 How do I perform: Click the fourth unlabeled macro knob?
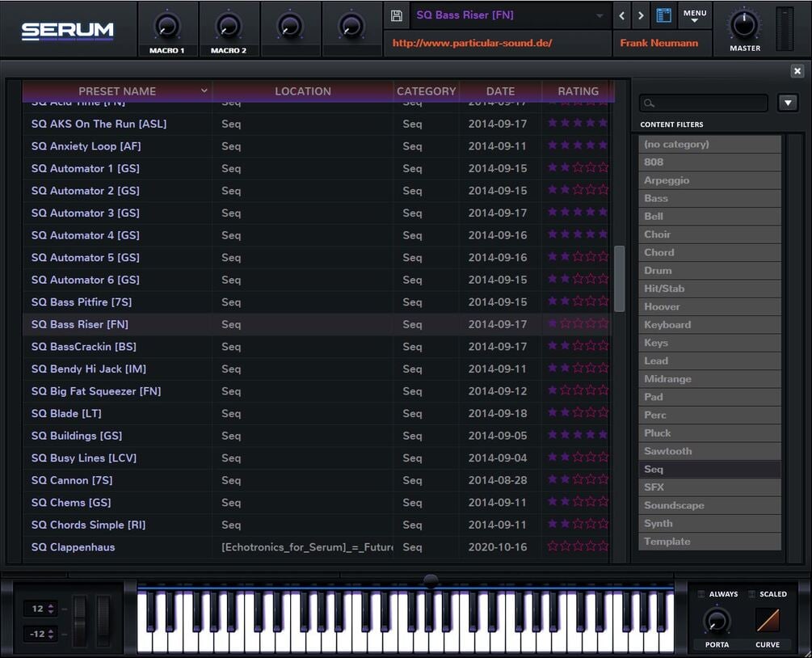click(x=351, y=26)
